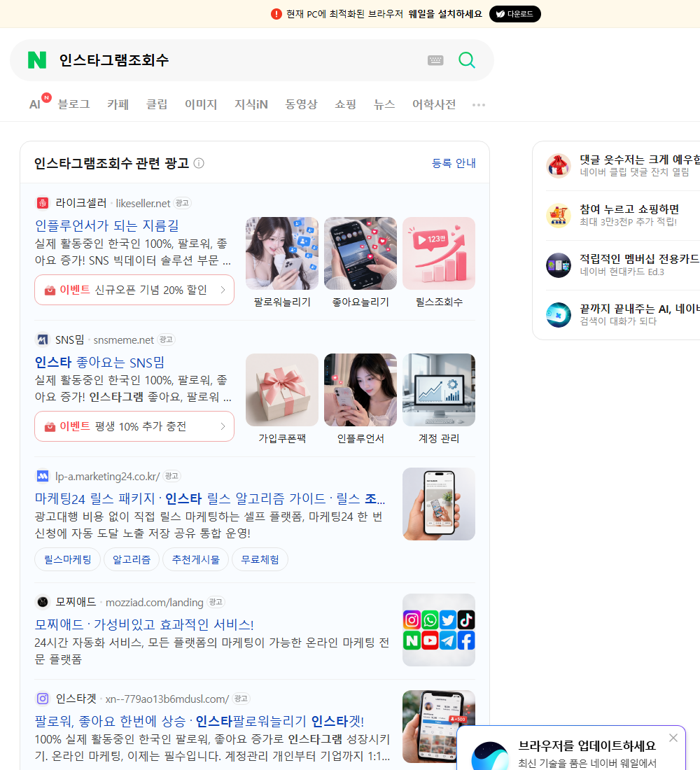Click the 적립적인 멤버십 card icon

coord(559,265)
